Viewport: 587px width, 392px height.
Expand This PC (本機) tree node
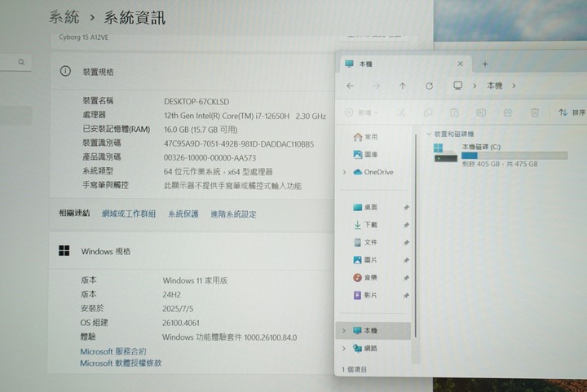point(344,331)
